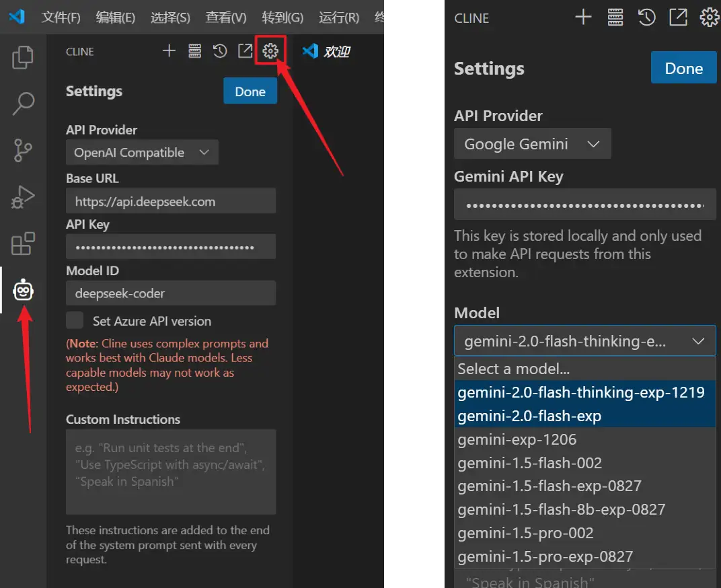721x588 pixels.
Task: Open Cline history beside the red-boxed gear
Action: (220, 51)
